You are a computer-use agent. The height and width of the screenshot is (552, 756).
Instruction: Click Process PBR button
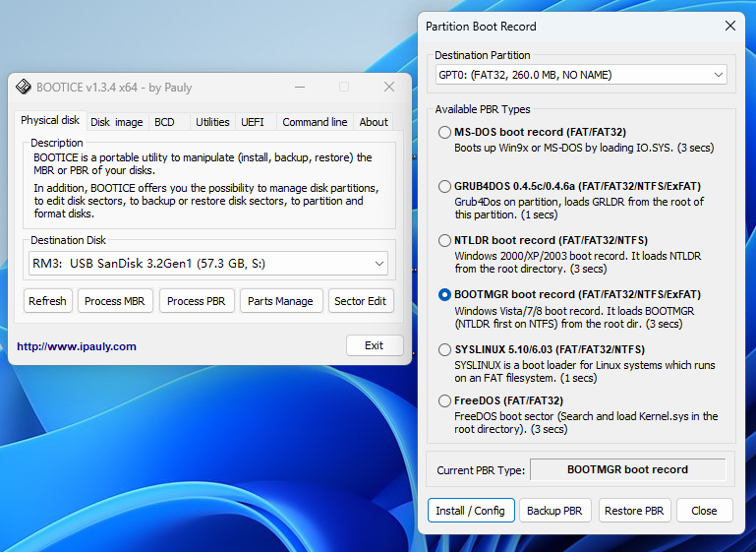(x=197, y=301)
